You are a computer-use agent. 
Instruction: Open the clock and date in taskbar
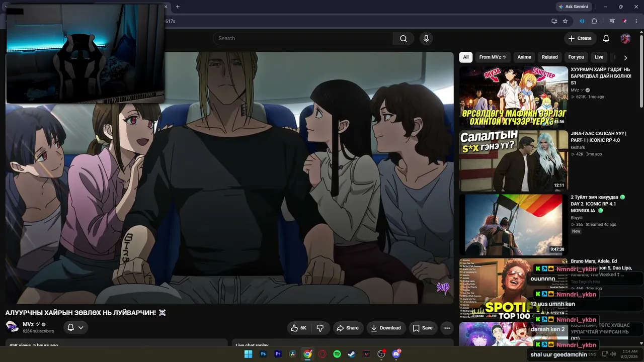click(x=630, y=354)
